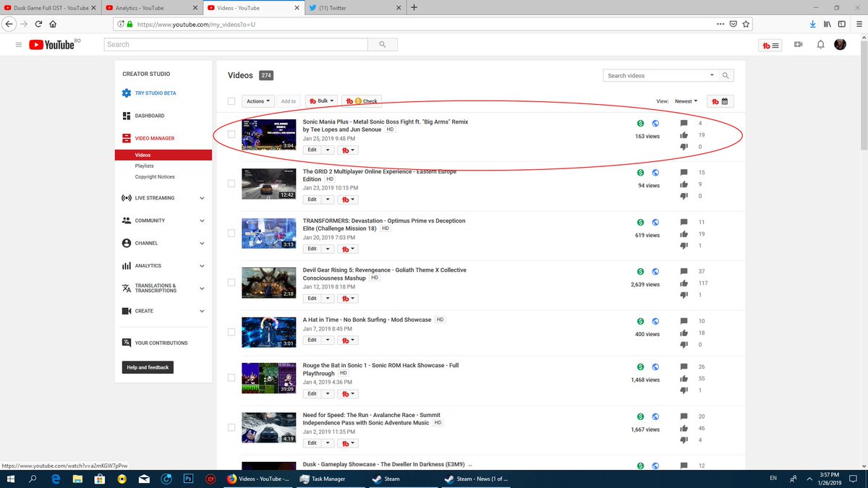
Task: Open the TubeBuddy menu icon in header
Action: [771, 45]
